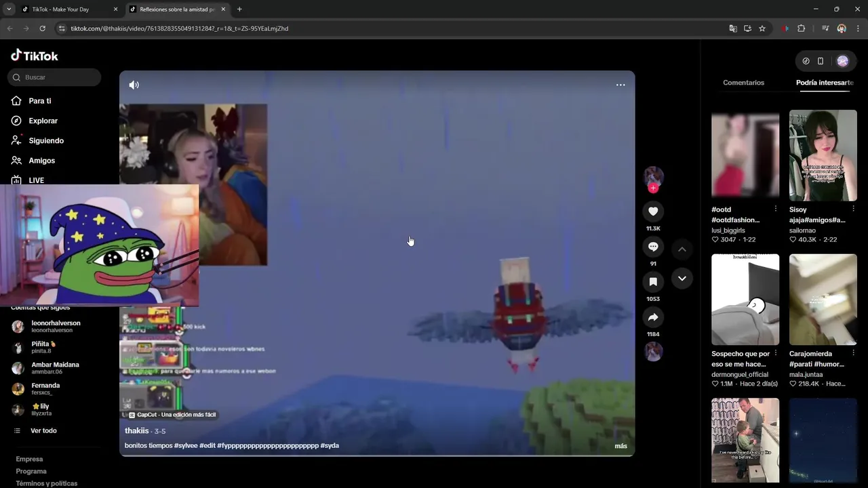This screenshot has width=868, height=488.
Task: Click the Buscar search field
Action: pyautogui.click(x=54, y=77)
